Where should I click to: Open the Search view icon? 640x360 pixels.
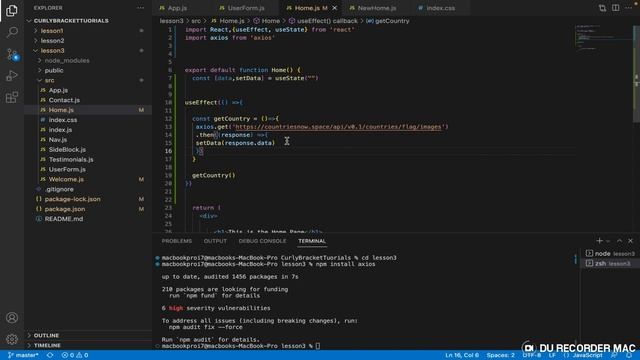coord(12,32)
